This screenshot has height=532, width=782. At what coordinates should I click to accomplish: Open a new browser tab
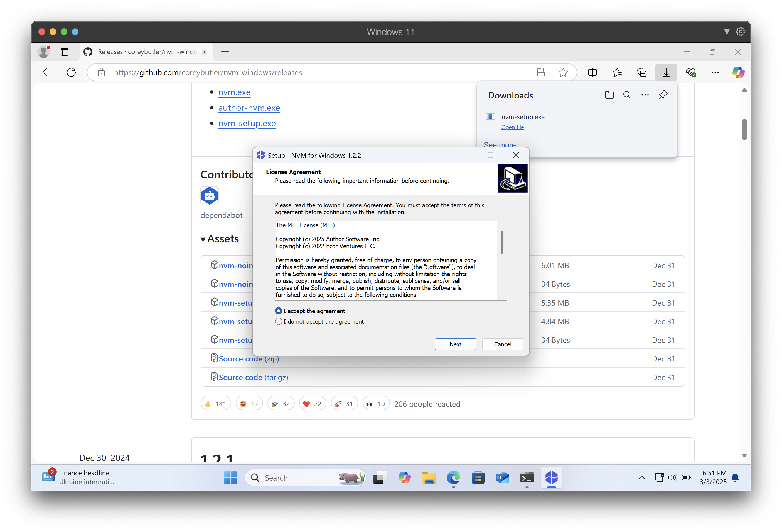tap(225, 51)
